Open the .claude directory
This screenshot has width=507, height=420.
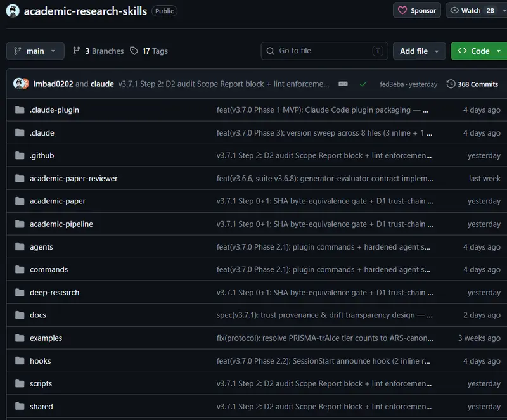point(42,133)
